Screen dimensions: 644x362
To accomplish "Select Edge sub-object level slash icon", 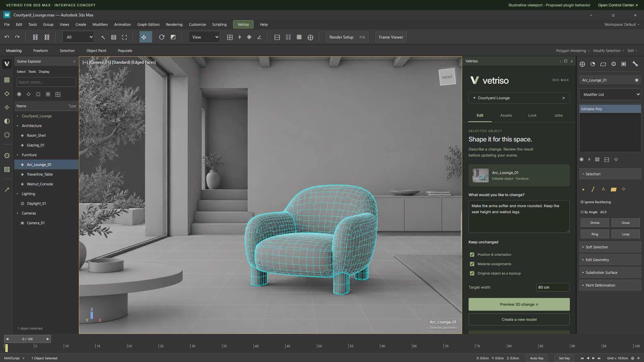I will click(x=593, y=189).
